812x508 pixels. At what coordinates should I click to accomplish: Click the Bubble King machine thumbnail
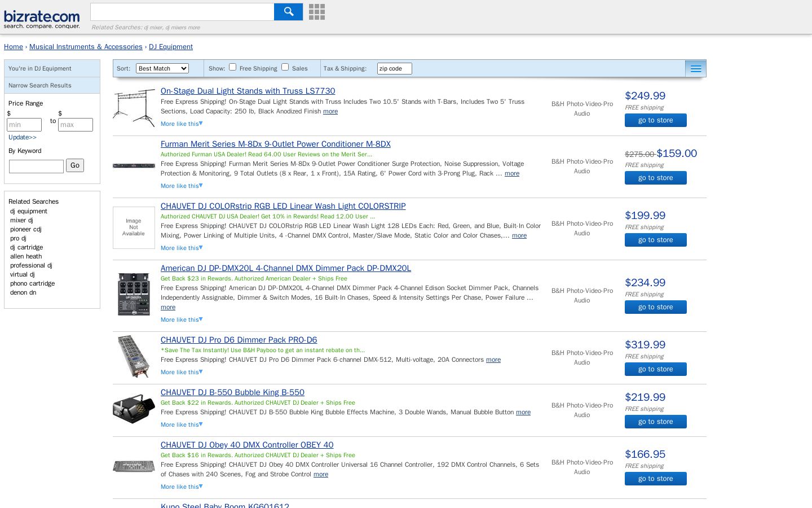[x=134, y=409]
